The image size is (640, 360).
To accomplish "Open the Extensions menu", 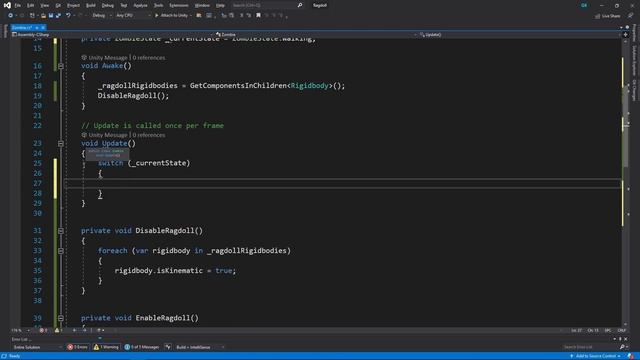I will coord(179,5).
